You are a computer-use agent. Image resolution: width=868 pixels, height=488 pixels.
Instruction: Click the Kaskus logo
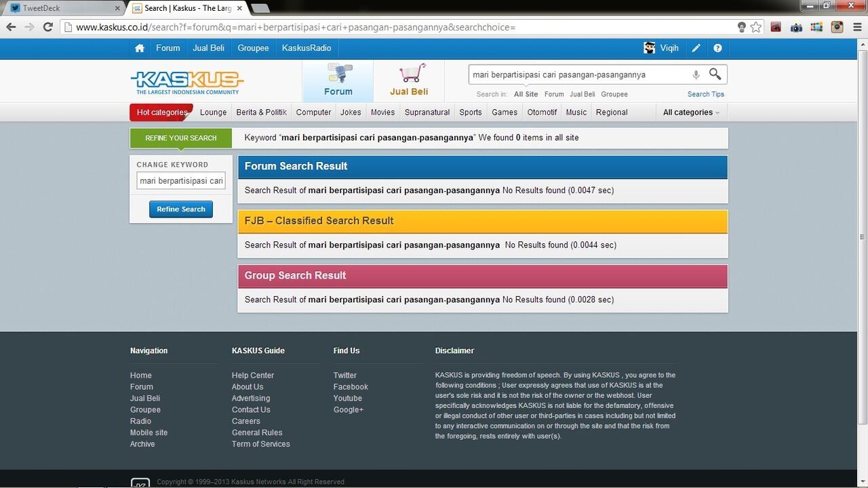point(187,82)
